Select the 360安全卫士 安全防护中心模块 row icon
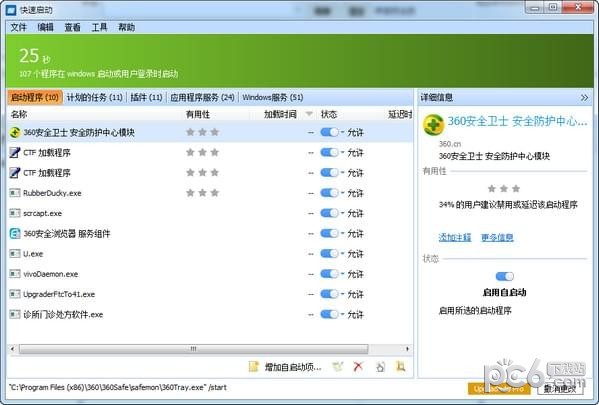The height and width of the screenshot is (405, 599). coord(15,133)
